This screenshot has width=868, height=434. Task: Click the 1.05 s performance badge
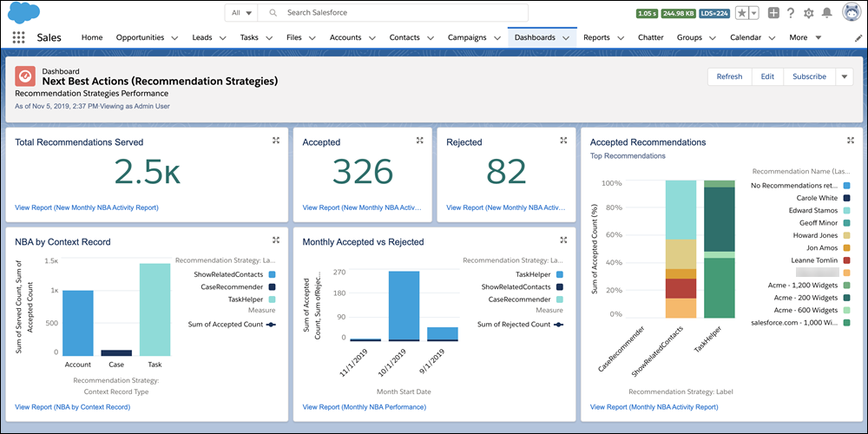click(x=647, y=13)
